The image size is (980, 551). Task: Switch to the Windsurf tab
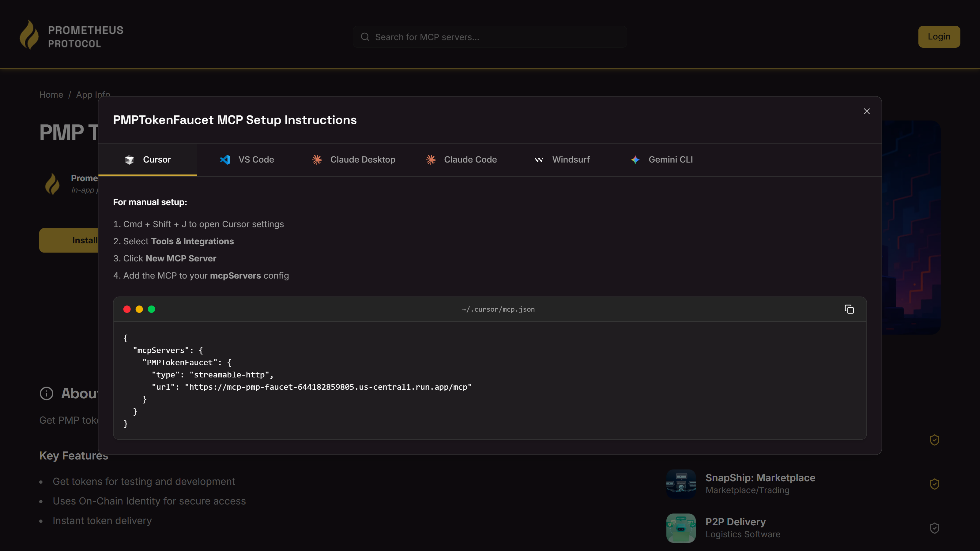click(x=562, y=160)
